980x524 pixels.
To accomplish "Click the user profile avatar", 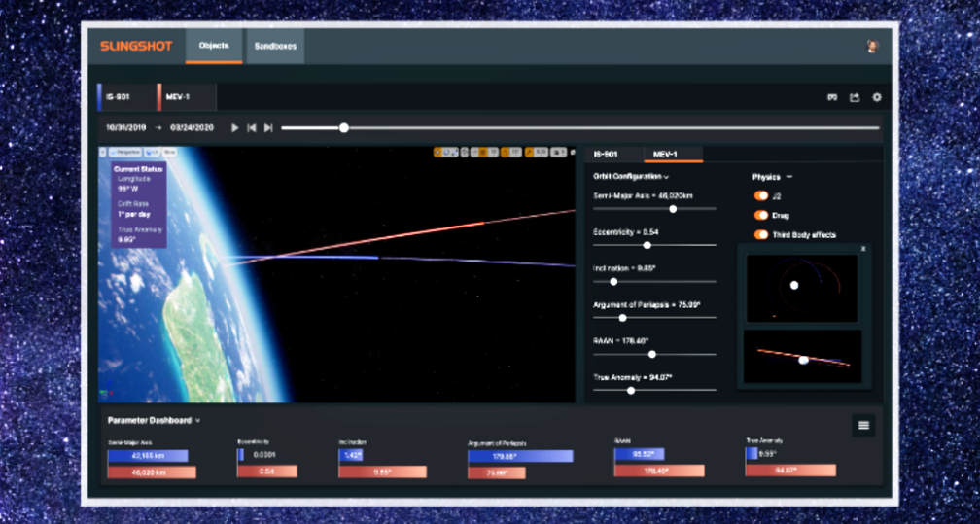I will (x=872, y=46).
